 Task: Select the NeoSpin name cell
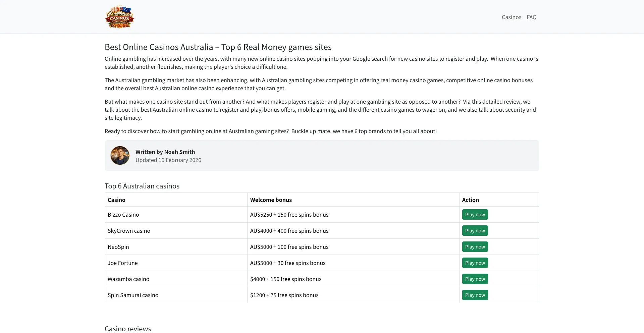click(x=176, y=247)
